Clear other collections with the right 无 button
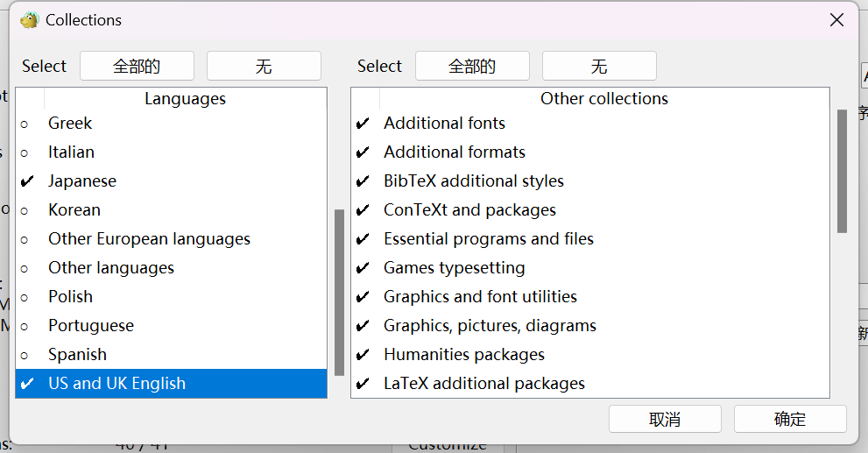 (599, 66)
